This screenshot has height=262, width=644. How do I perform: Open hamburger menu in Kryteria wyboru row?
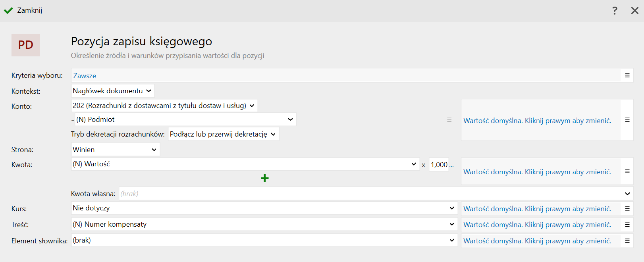(x=627, y=75)
